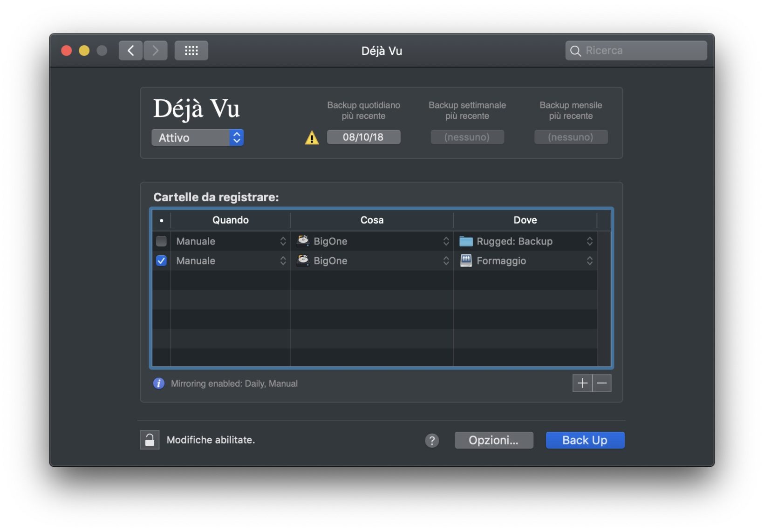Click the Quando column header
This screenshot has width=764, height=532.
[231, 220]
